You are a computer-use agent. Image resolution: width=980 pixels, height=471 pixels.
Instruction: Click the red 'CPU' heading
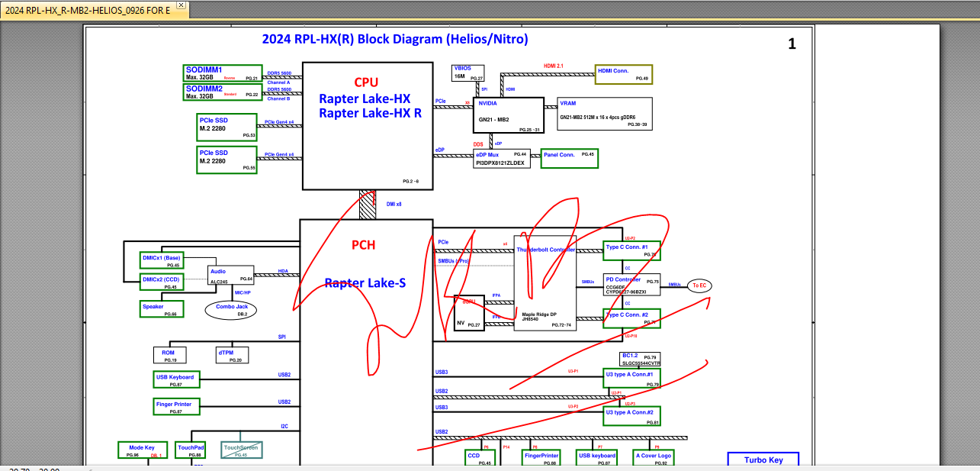(366, 82)
